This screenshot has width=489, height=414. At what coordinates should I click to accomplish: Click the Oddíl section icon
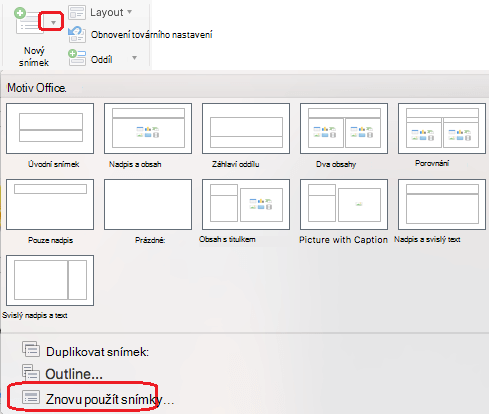point(77,58)
